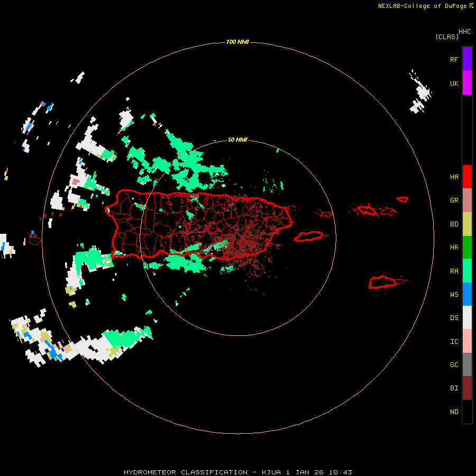
Task: Click the IC legend label
Action: click(x=454, y=341)
